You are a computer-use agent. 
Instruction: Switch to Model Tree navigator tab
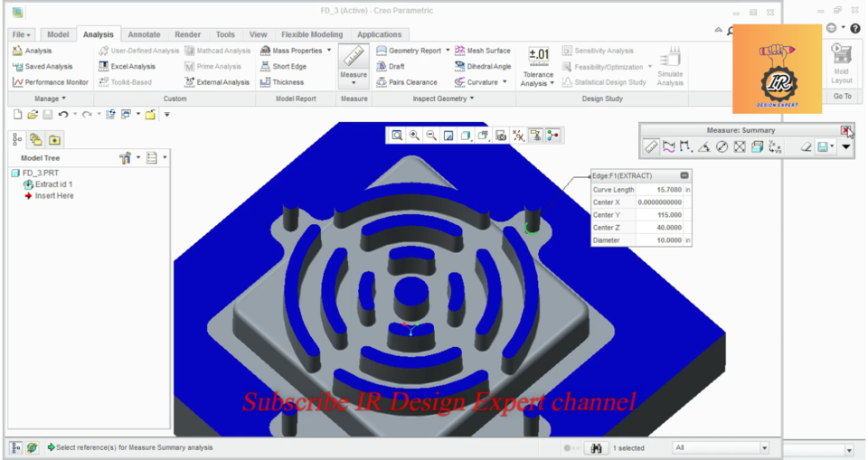17,139
